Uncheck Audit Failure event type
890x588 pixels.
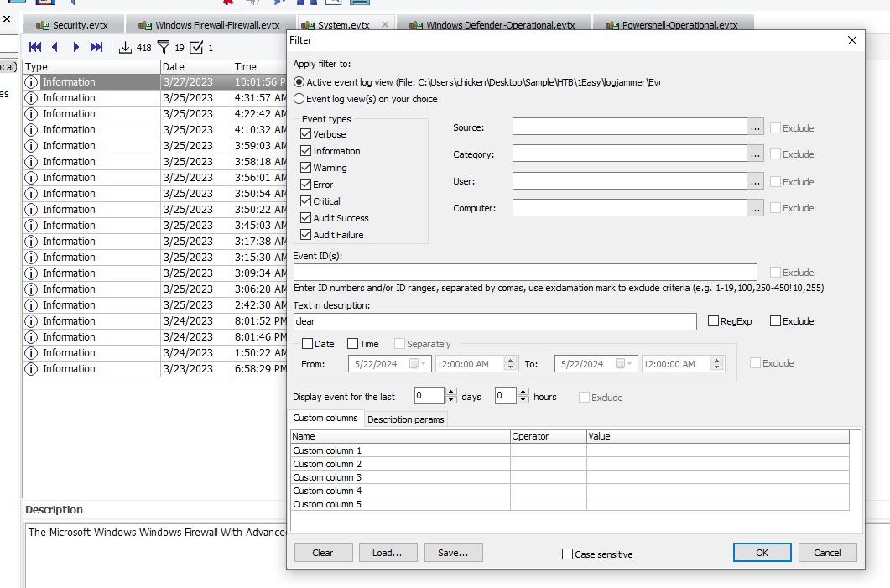[x=306, y=234]
